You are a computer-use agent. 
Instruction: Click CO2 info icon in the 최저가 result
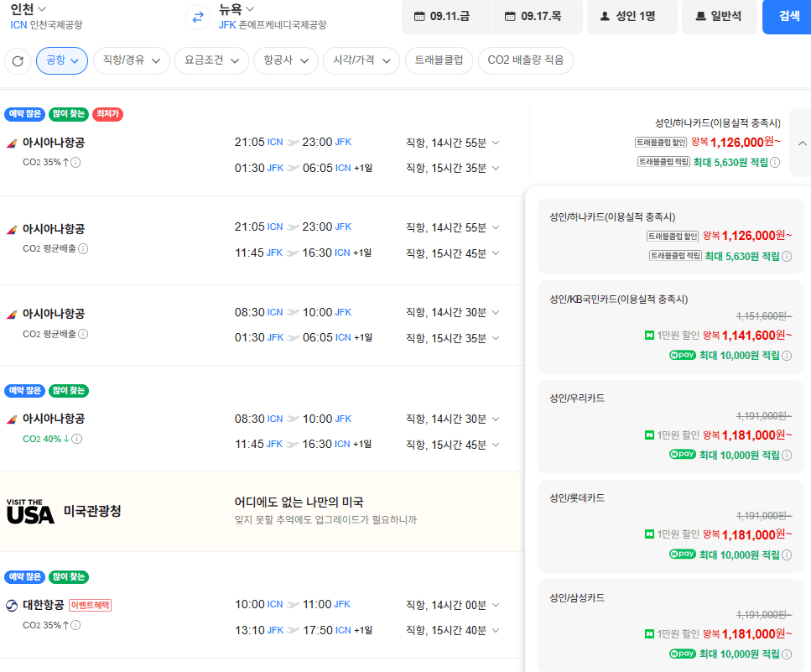75,163
